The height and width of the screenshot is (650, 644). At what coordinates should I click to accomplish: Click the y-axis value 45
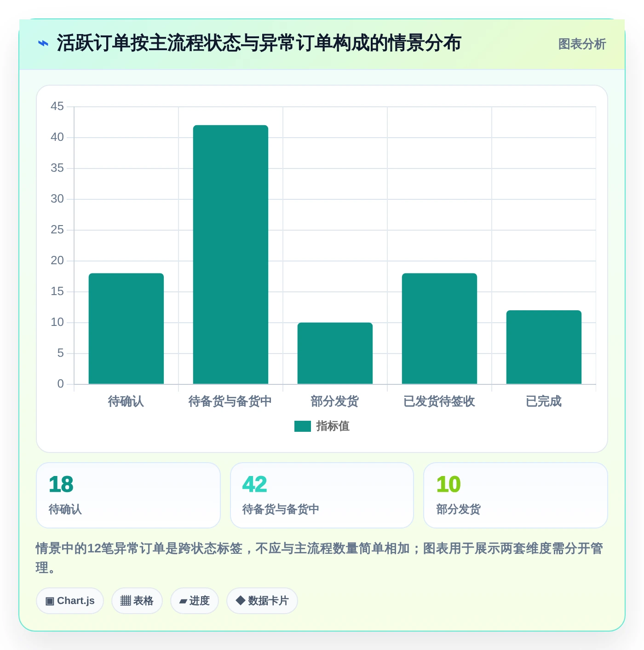pyautogui.click(x=57, y=106)
